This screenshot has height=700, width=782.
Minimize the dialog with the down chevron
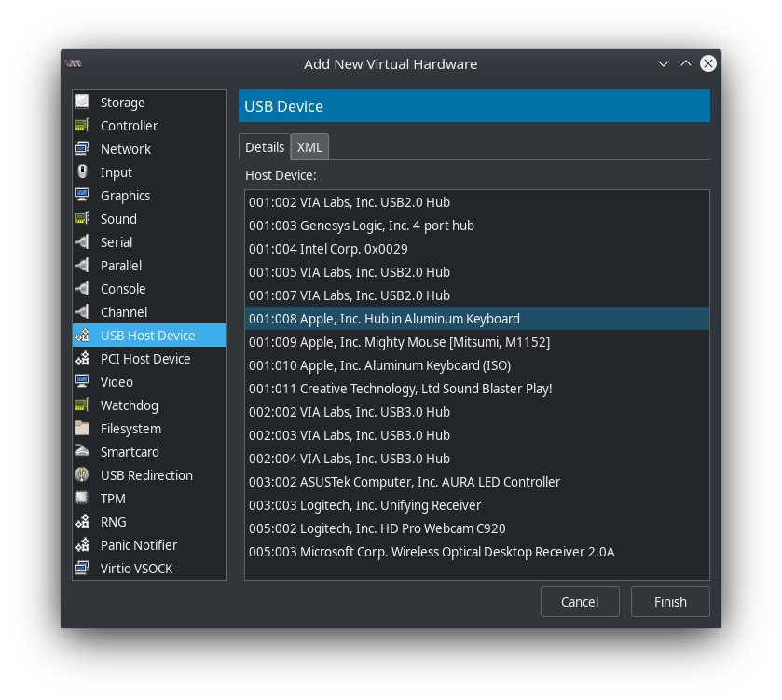[x=664, y=63]
